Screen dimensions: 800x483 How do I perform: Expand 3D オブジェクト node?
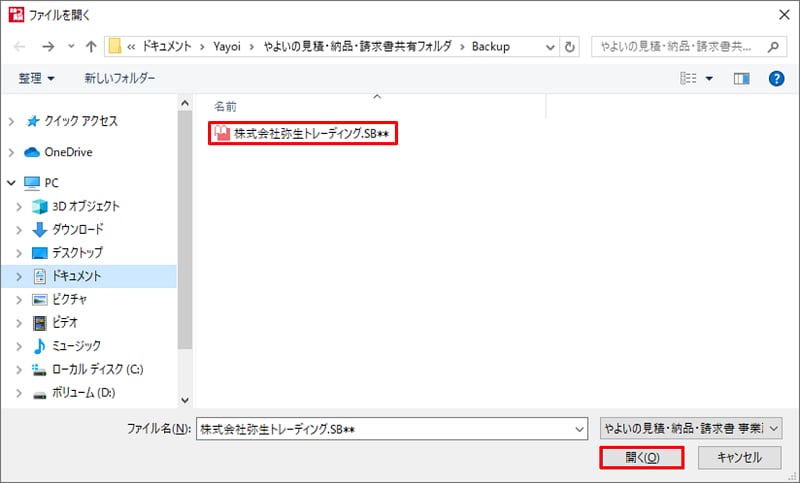(x=19, y=207)
